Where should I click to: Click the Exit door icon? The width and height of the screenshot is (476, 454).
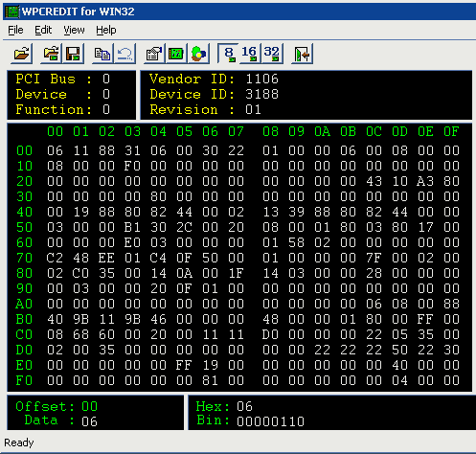[x=302, y=54]
